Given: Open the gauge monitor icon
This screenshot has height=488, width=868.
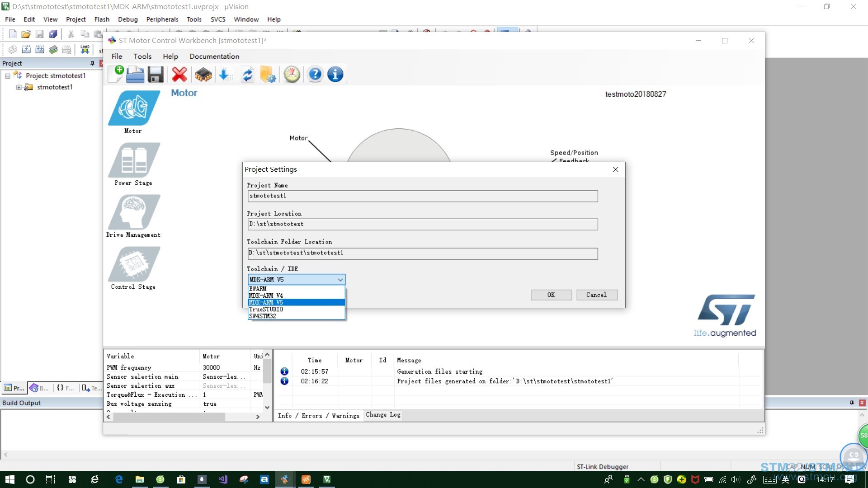Looking at the screenshot, I should coord(292,74).
